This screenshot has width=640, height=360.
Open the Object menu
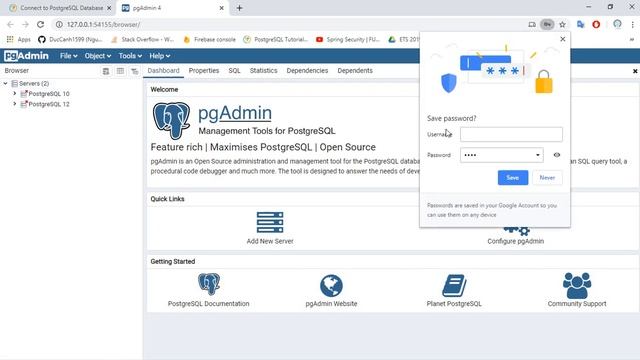[98, 56]
